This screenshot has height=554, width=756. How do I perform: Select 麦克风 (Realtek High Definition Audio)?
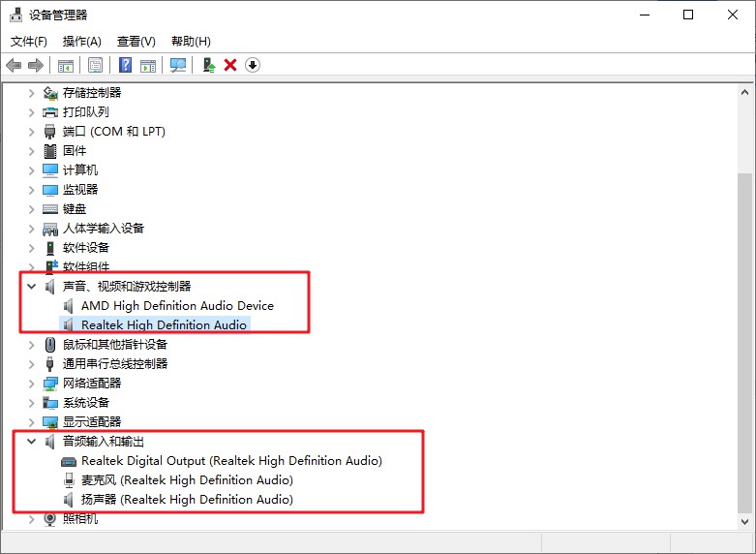pos(187,480)
